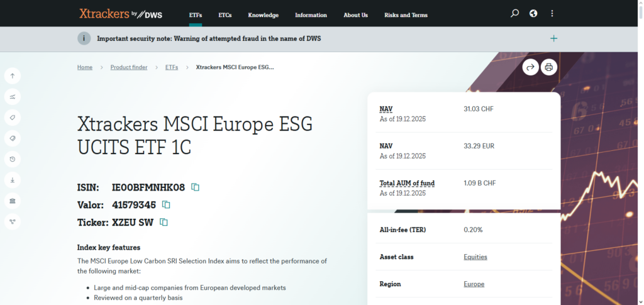Click the All-in-fee (TER) label

point(402,230)
